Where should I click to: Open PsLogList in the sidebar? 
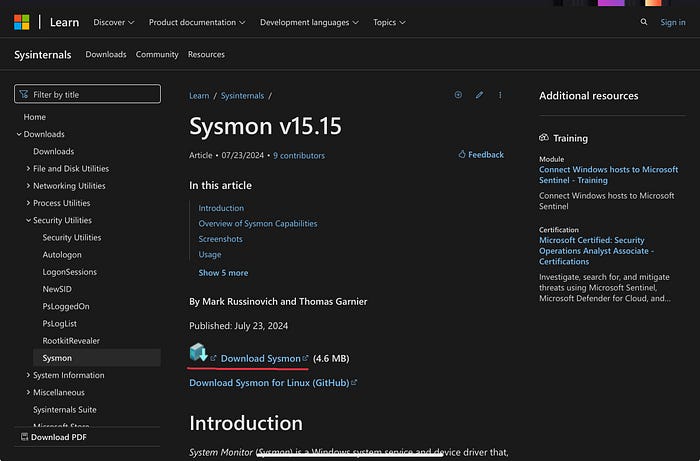point(60,324)
